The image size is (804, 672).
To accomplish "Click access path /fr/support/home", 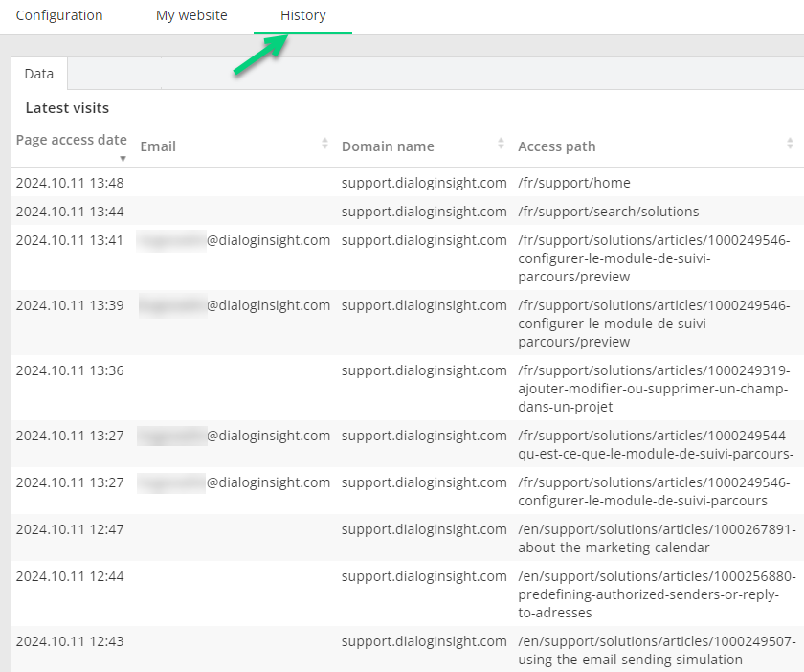I will 573,183.
